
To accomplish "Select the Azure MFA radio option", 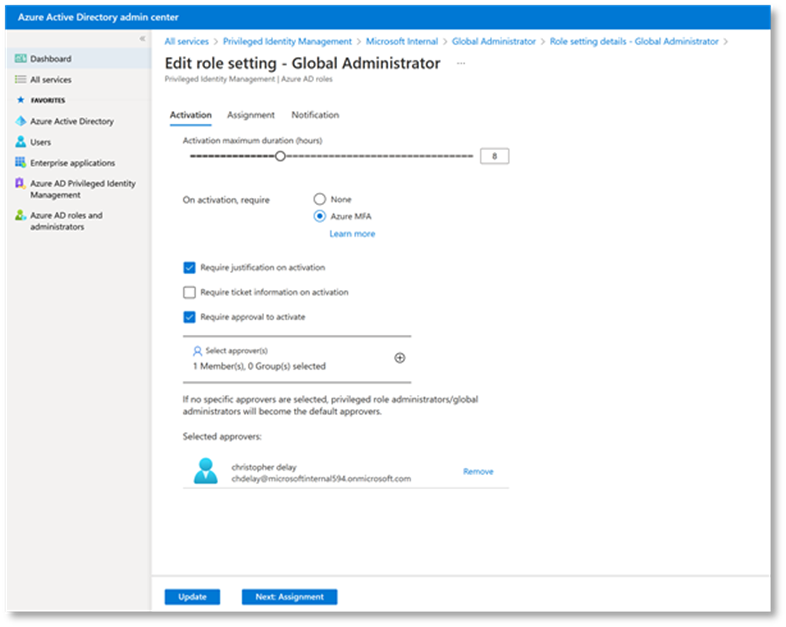I will [x=320, y=216].
